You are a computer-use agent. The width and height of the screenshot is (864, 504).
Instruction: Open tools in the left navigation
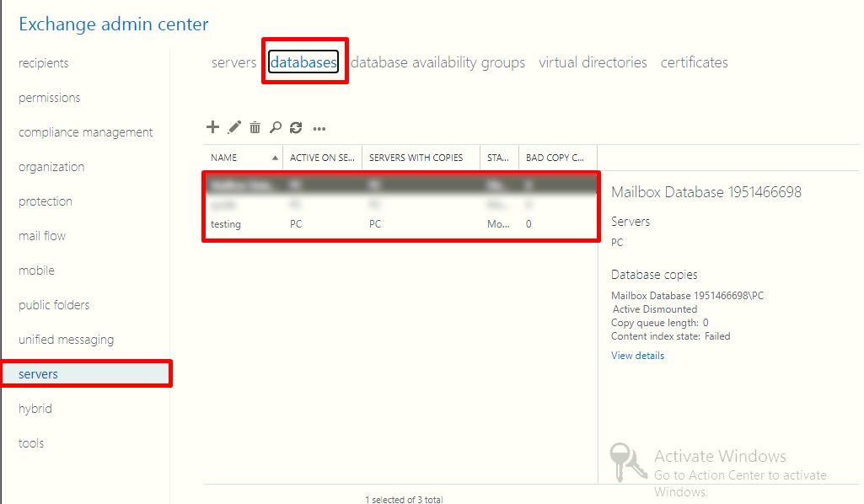point(31,442)
